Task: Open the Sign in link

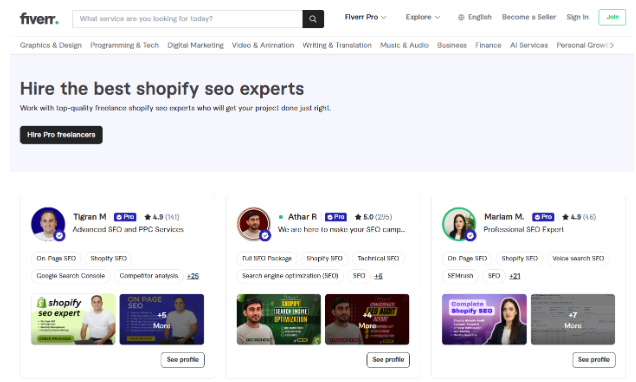Action: (577, 17)
